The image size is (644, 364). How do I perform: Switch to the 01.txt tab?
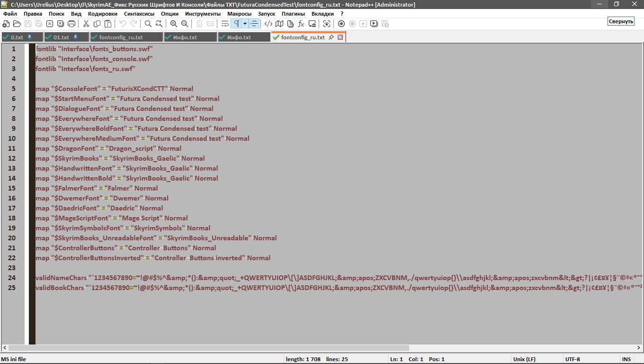61,37
